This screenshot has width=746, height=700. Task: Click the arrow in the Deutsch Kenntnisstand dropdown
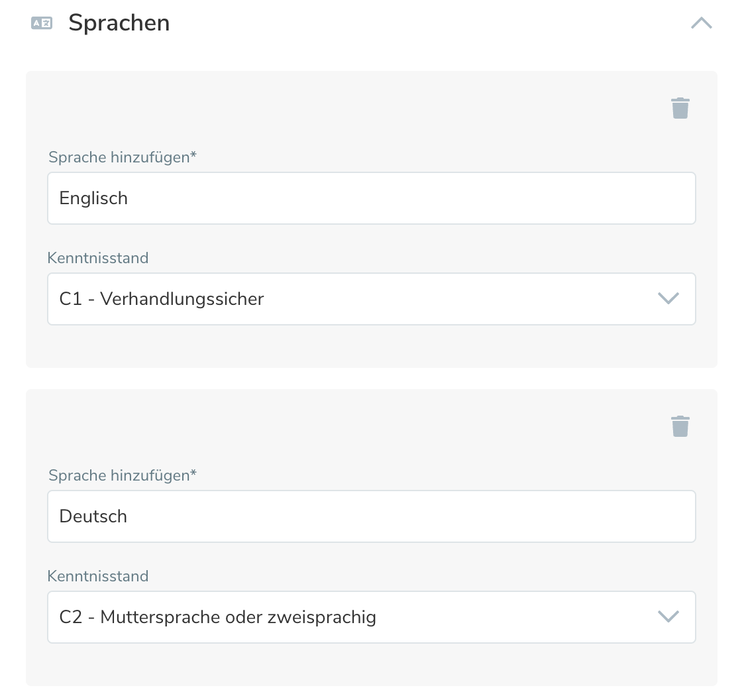668,616
